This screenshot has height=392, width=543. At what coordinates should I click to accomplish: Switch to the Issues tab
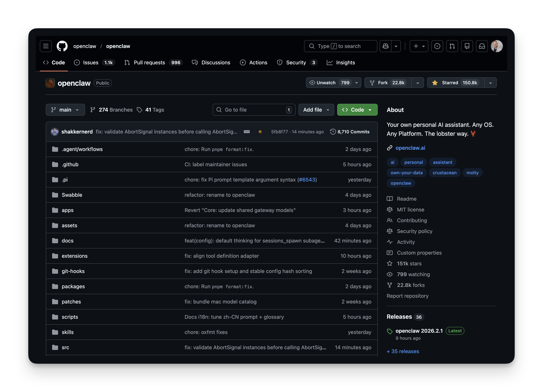pos(95,62)
